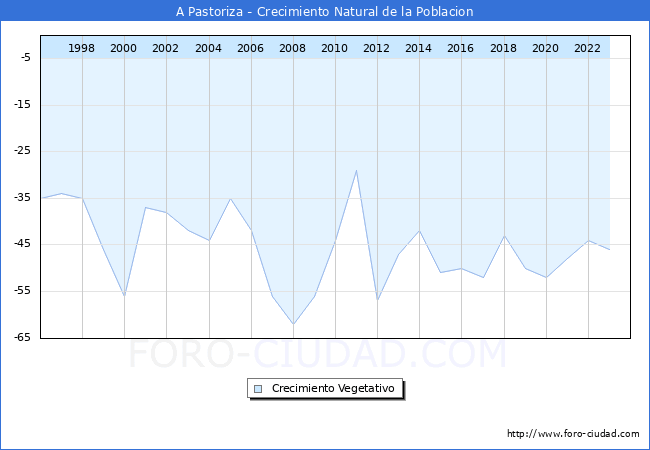Click the -45 y-axis value
The height and width of the screenshot is (450, 650).
coord(22,244)
